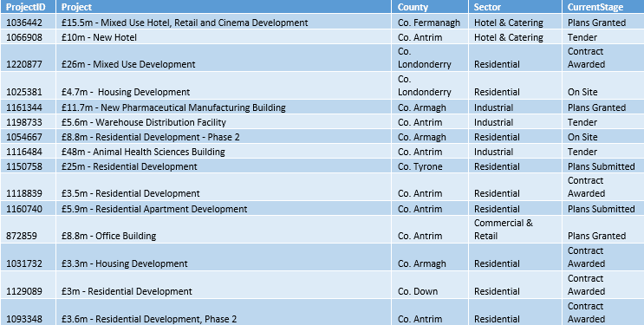Image resolution: width=644 pixels, height=325 pixels.
Task: Click the Animal Health Sciences Building cell
Action: pos(224,152)
